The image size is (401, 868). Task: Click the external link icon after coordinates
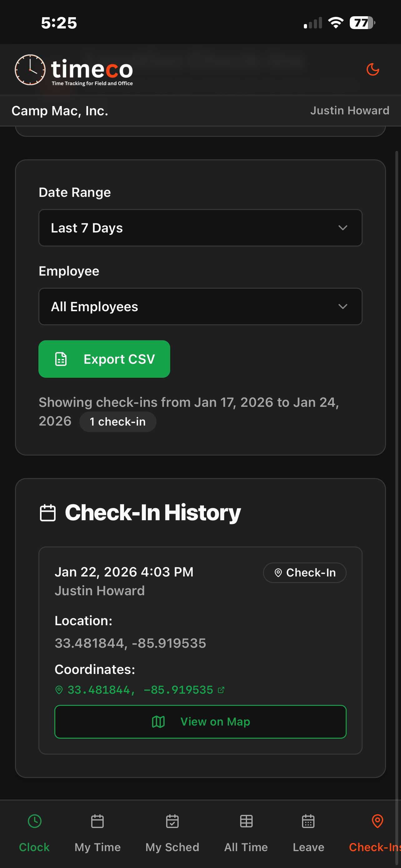[x=221, y=690]
